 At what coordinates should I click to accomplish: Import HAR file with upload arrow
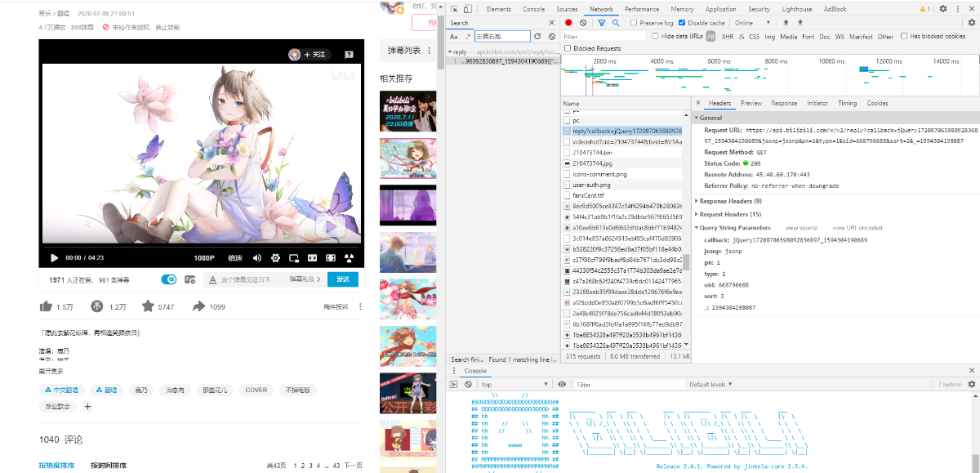(787, 23)
